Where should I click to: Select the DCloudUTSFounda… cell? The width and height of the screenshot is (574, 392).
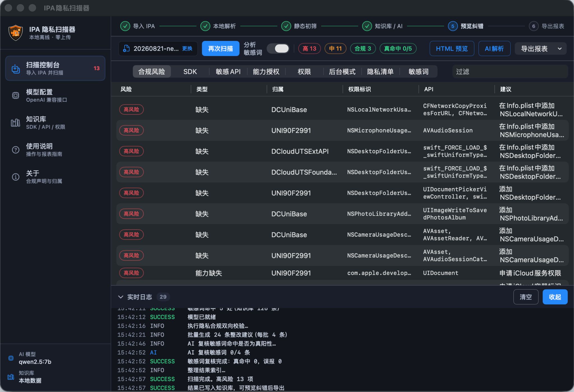304,172
